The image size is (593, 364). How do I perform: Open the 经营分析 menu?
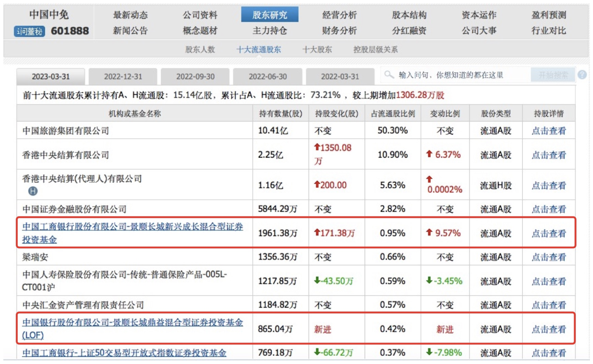pos(339,15)
